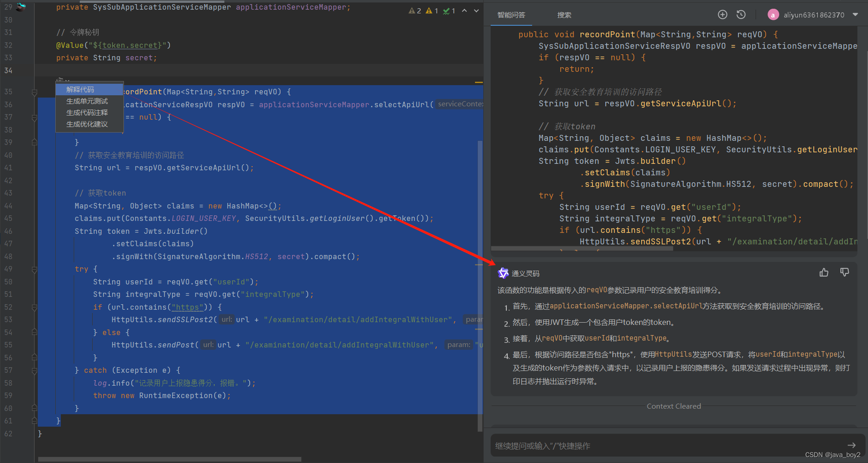This screenshot has height=463, width=868.
Task: Click the 生成代码注释 menu entry
Action: (89, 112)
